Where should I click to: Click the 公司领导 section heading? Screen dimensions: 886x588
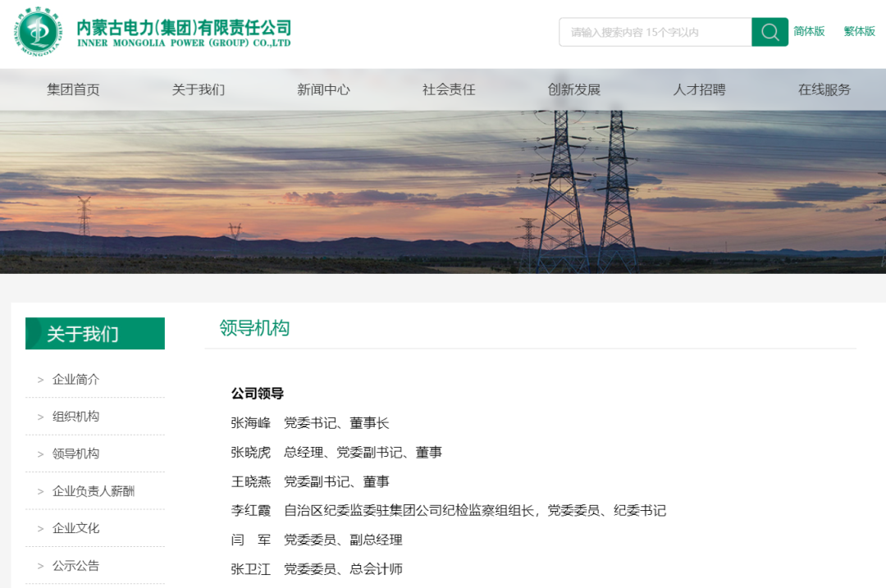click(257, 394)
